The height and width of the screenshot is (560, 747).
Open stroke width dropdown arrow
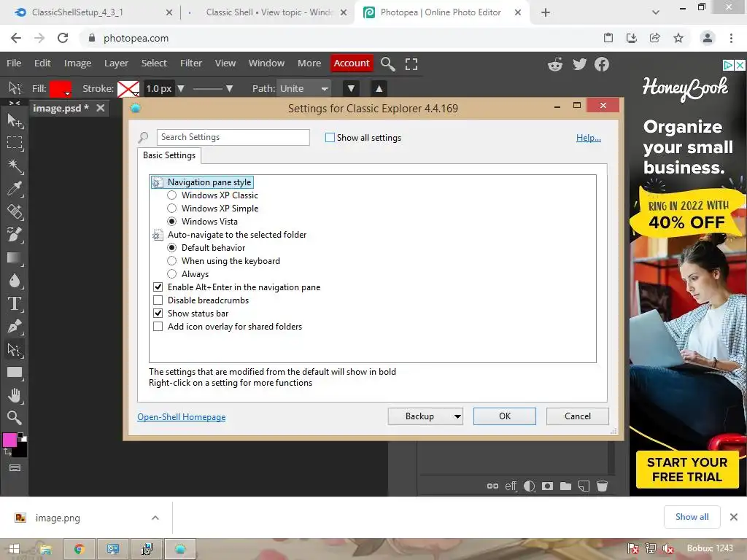[181, 88]
